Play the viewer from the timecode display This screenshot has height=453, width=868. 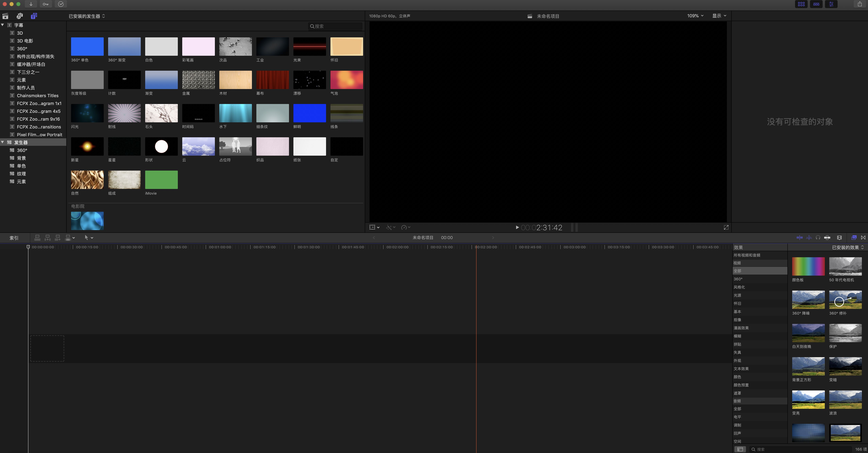click(517, 227)
